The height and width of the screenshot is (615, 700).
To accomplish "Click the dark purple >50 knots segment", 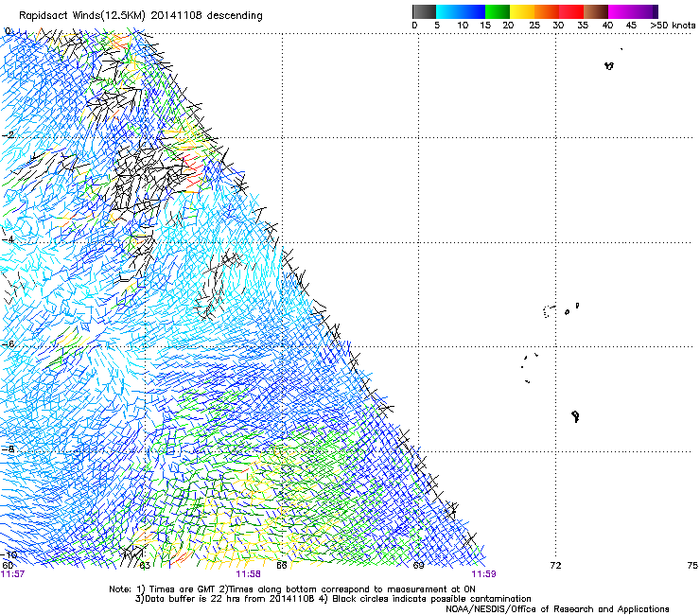I will pos(655,11).
